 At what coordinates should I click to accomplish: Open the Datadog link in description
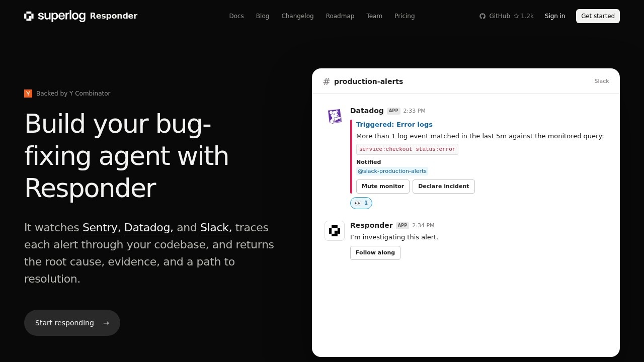coord(148,228)
